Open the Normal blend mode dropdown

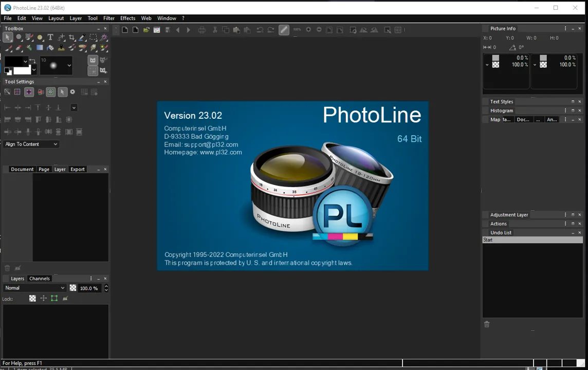(x=35, y=288)
